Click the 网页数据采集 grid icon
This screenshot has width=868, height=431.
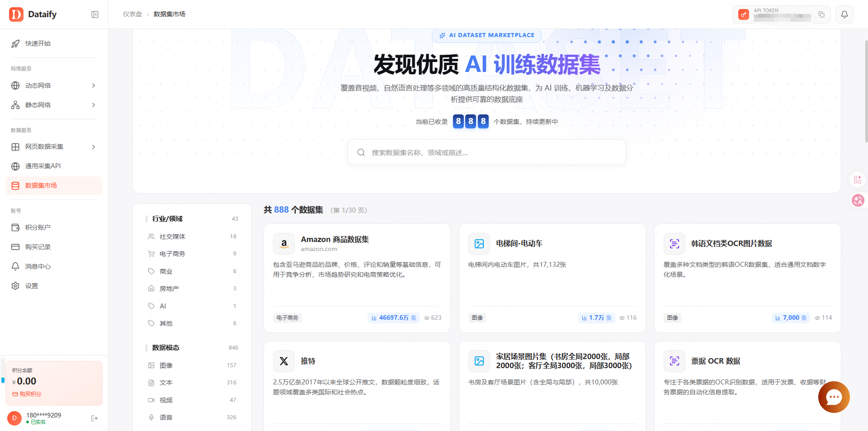(x=15, y=147)
